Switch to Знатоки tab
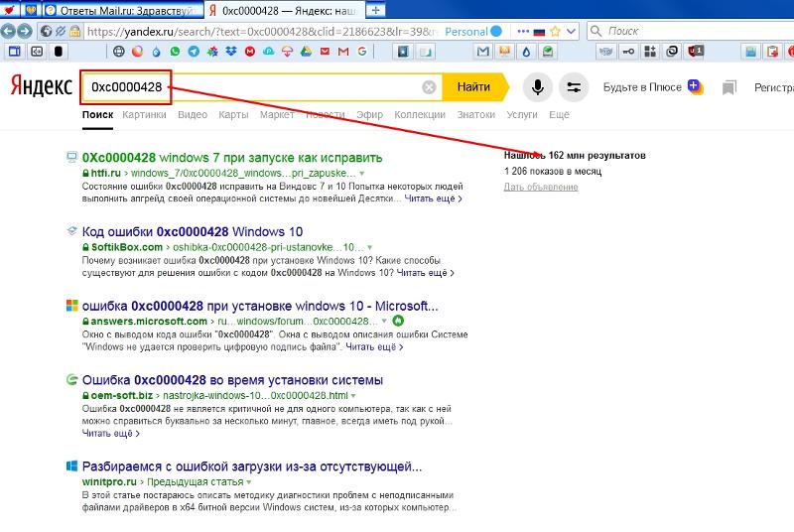794x532 pixels. (x=476, y=114)
